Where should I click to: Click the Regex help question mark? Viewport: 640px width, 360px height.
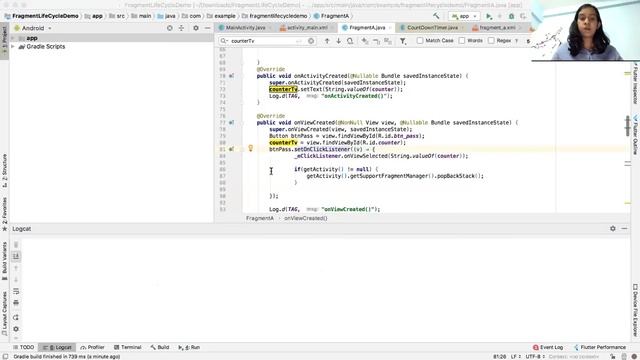coord(517,41)
